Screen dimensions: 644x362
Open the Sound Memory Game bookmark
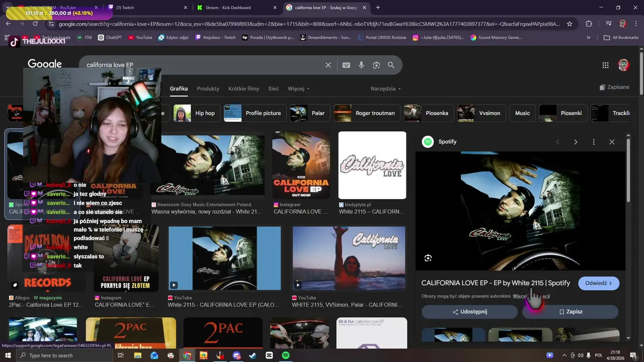click(496, 37)
